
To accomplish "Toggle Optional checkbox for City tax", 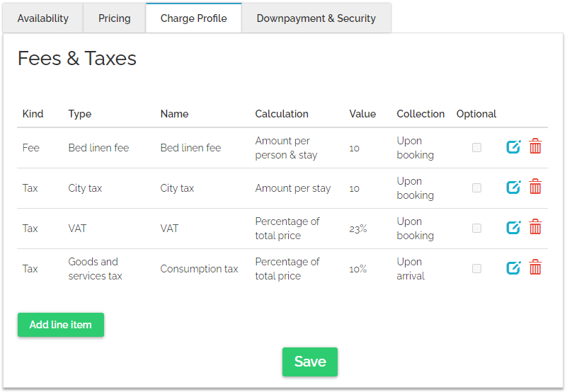I will click(x=476, y=188).
